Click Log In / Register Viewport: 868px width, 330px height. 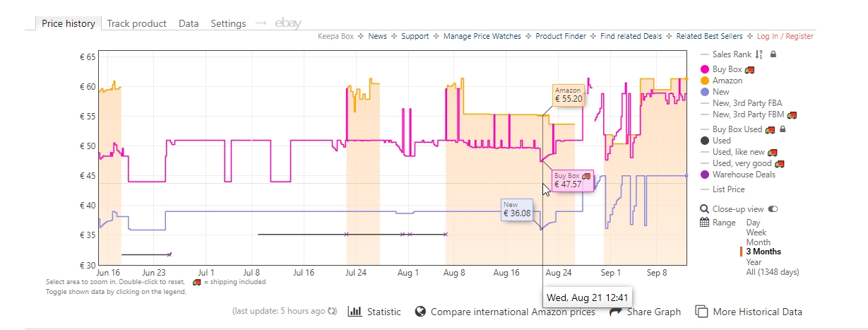tap(785, 36)
